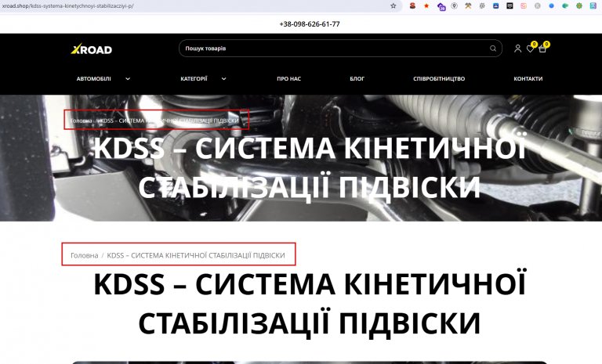Open the pink square extension icon
The image size is (602, 364).
[524, 5]
